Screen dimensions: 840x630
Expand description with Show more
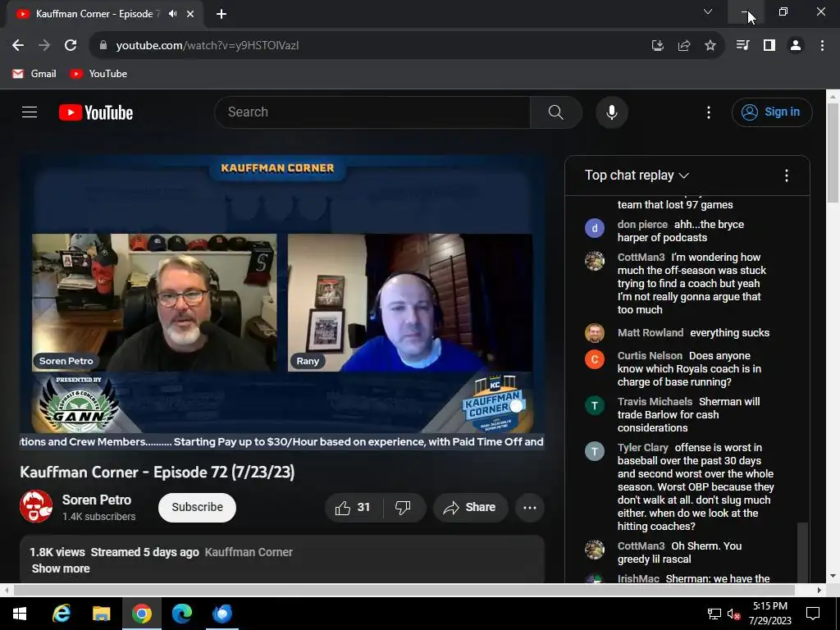61,568
